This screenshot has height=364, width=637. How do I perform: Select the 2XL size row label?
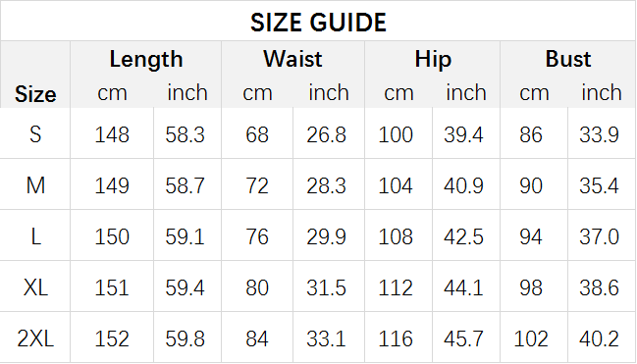point(35,338)
